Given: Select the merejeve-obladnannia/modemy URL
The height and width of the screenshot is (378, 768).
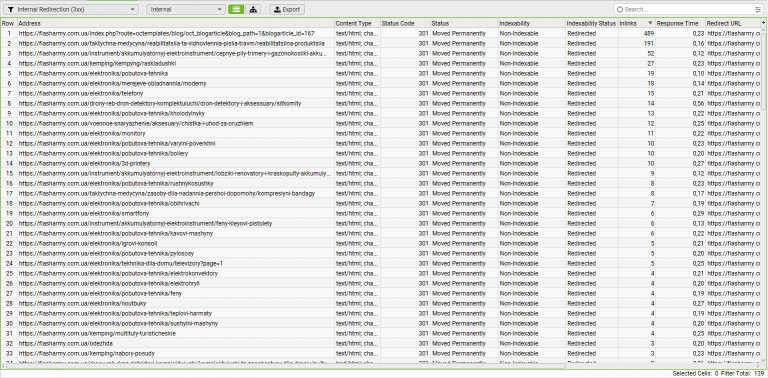Looking at the screenshot, I should [x=112, y=83].
